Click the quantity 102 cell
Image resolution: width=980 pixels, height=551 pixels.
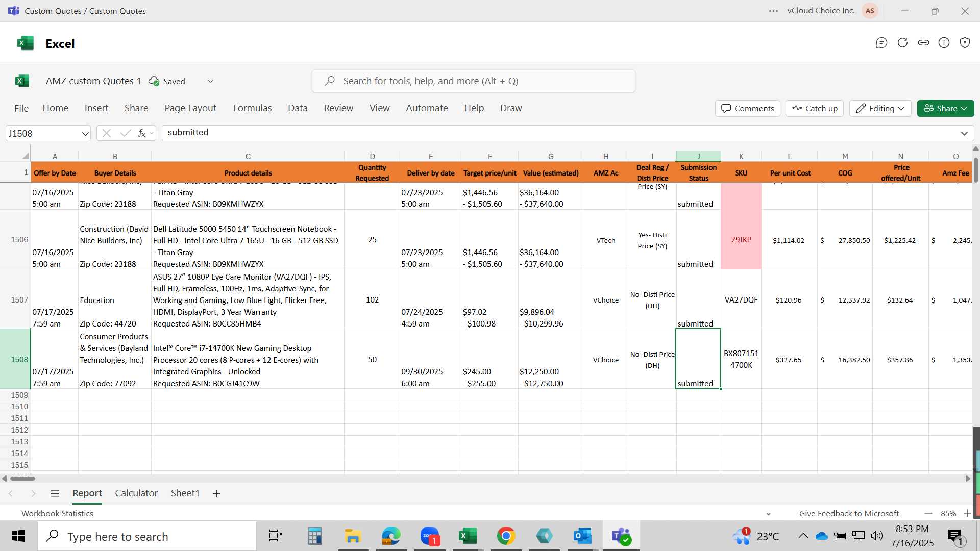pyautogui.click(x=372, y=299)
